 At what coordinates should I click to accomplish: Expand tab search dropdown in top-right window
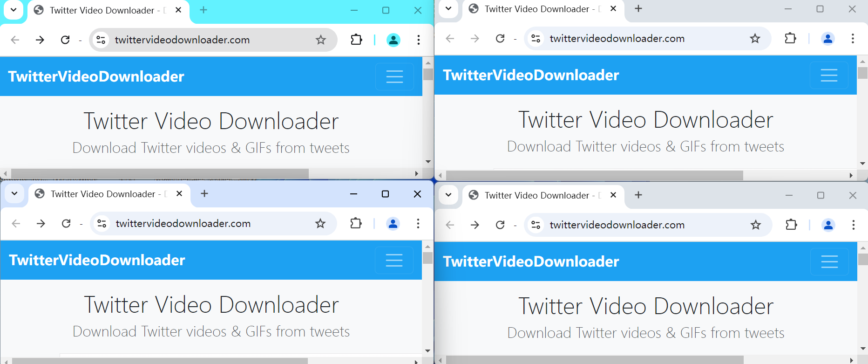click(x=448, y=8)
